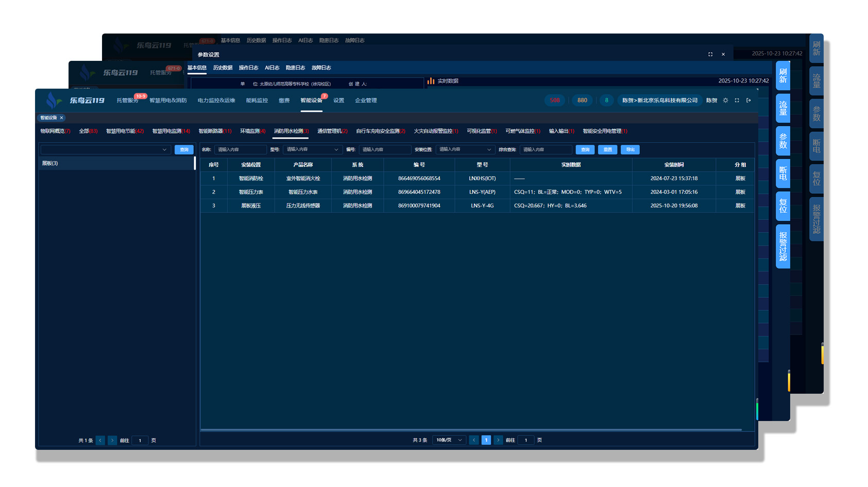
Task: Switch to the 智慧用电监测 tab
Action: point(171,131)
